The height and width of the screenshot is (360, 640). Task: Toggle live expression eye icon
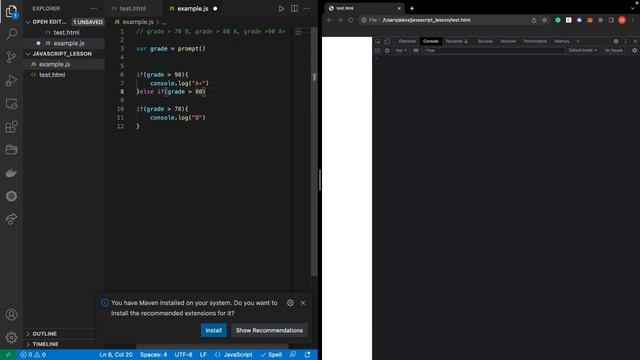tap(416, 51)
